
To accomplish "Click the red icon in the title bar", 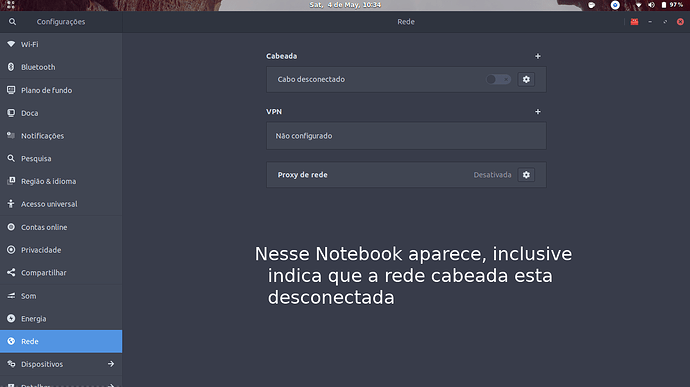I will (x=635, y=22).
